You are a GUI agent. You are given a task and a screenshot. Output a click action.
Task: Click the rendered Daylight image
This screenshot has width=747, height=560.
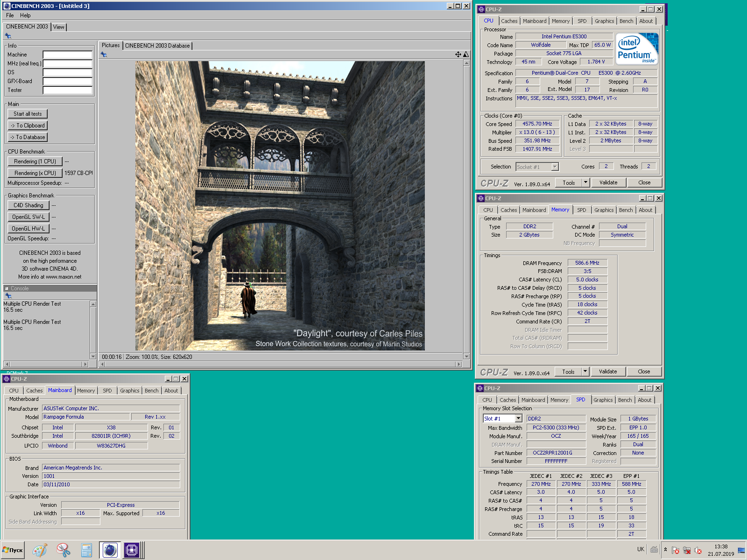click(280, 206)
